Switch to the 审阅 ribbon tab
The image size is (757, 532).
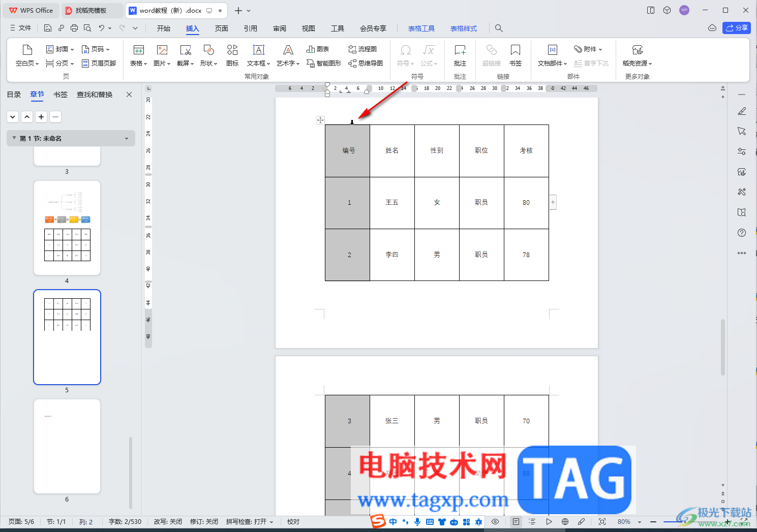280,28
